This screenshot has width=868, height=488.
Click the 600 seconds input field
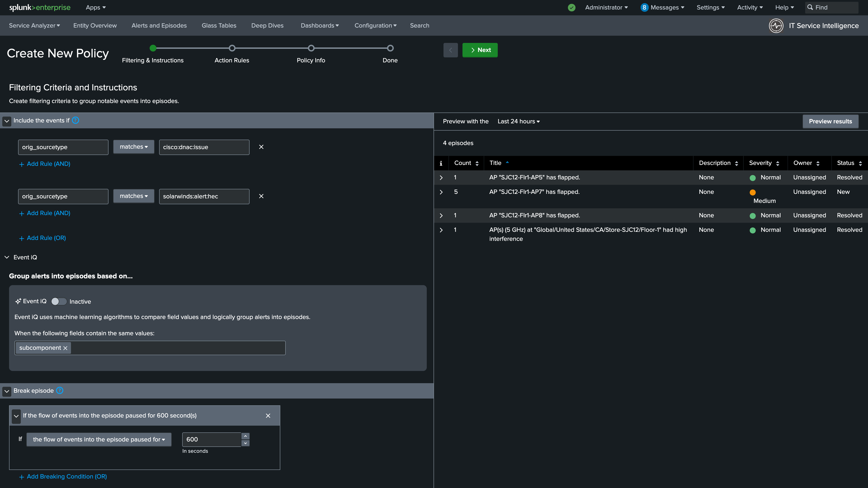click(x=212, y=439)
